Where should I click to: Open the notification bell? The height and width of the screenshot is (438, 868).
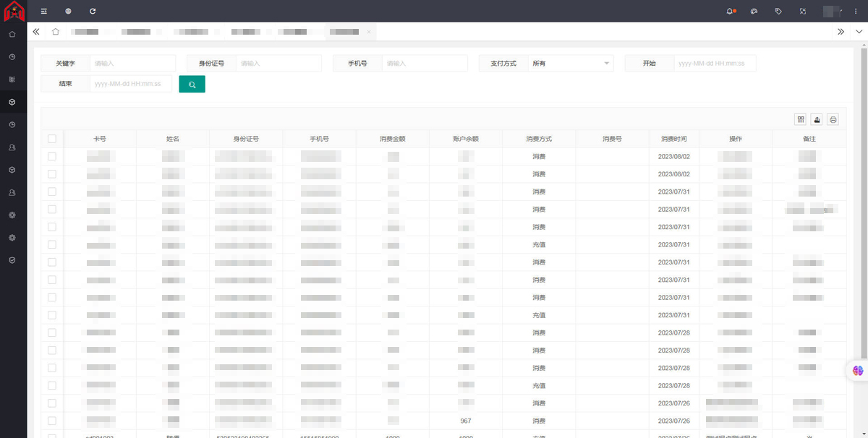[730, 11]
